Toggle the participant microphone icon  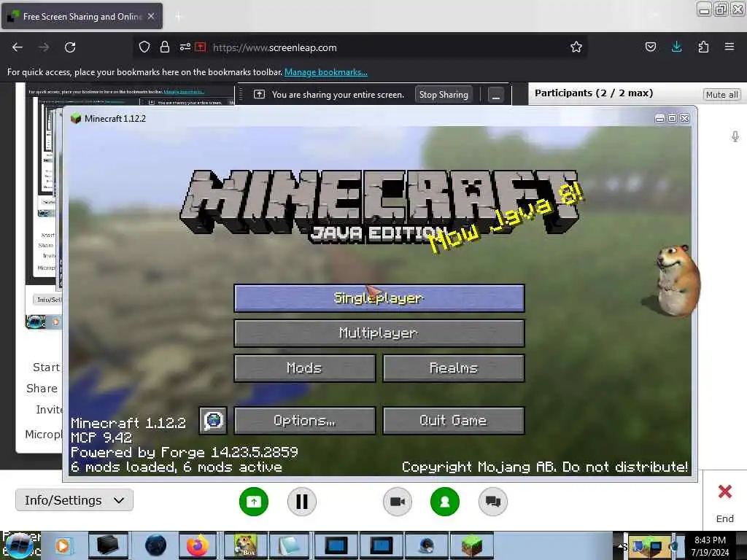(735, 136)
